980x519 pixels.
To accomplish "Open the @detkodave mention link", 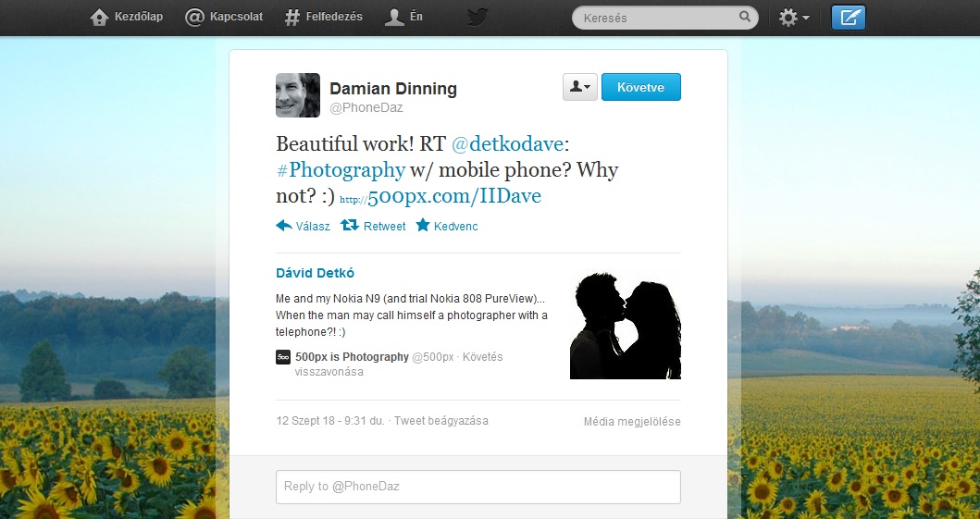I will click(507, 144).
